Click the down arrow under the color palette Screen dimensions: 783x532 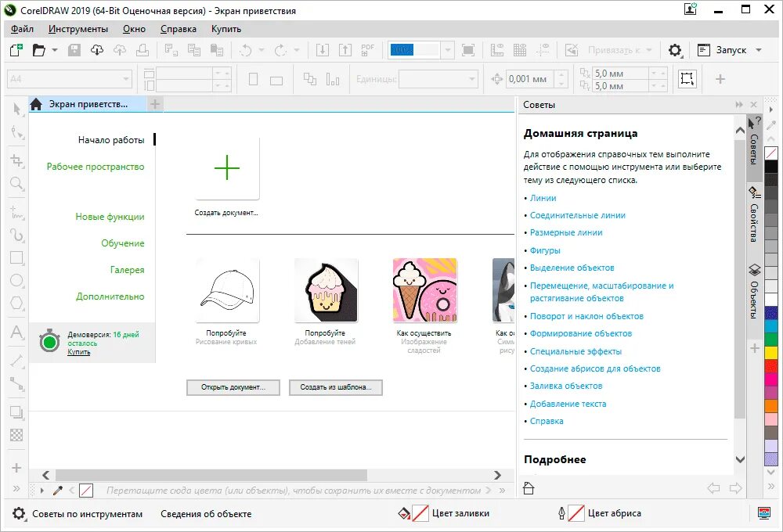click(771, 472)
